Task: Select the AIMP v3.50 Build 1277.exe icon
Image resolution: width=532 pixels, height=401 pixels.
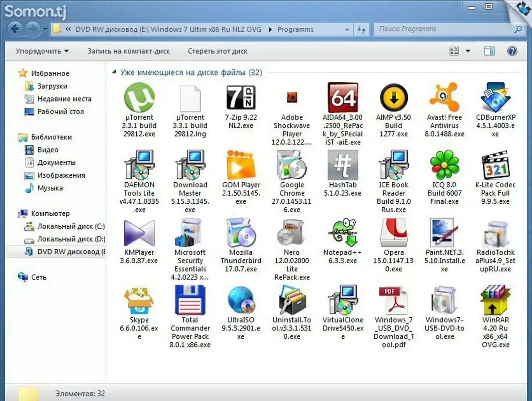Action: click(x=394, y=98)
